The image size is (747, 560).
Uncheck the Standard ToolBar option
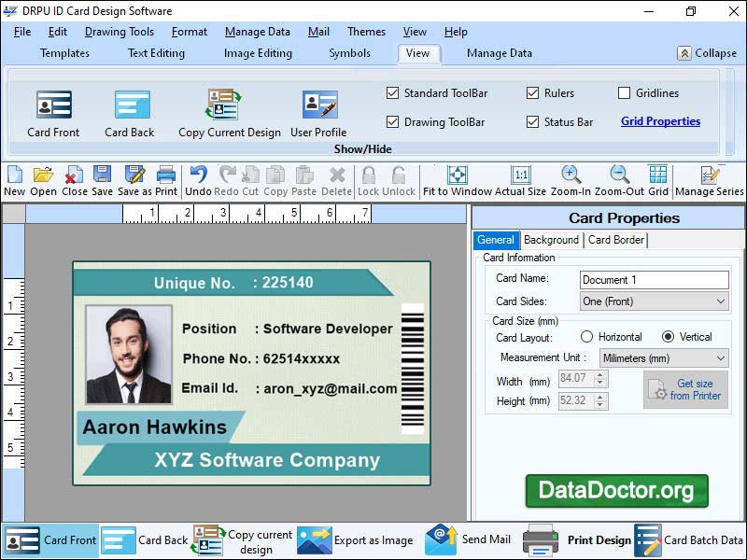(x=393, y=93)
